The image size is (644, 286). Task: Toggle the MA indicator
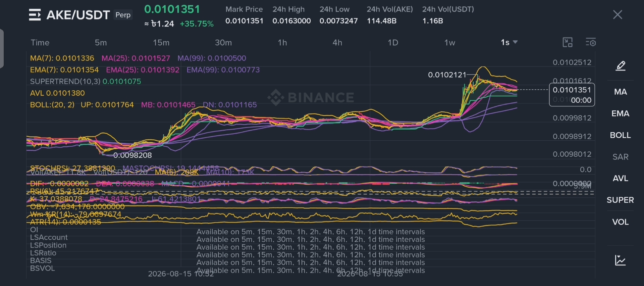pos(621,92)
